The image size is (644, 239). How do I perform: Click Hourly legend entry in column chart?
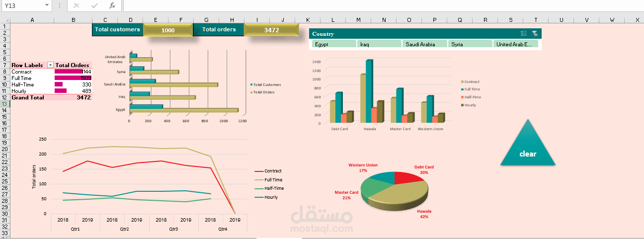[469, 105]
